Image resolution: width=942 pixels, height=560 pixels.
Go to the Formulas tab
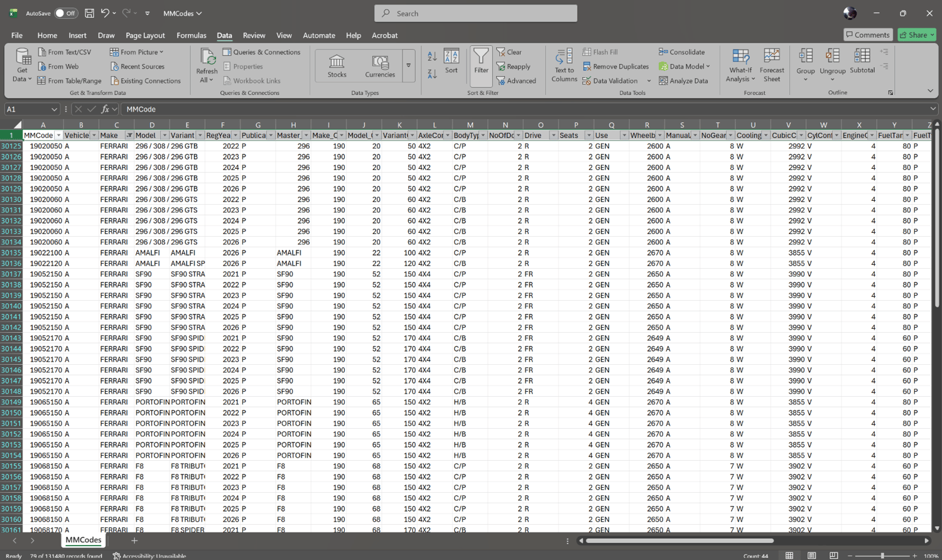coord(192,35)
